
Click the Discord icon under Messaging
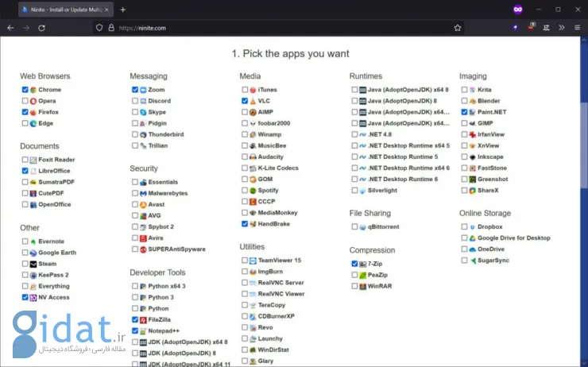click(143, 101)
